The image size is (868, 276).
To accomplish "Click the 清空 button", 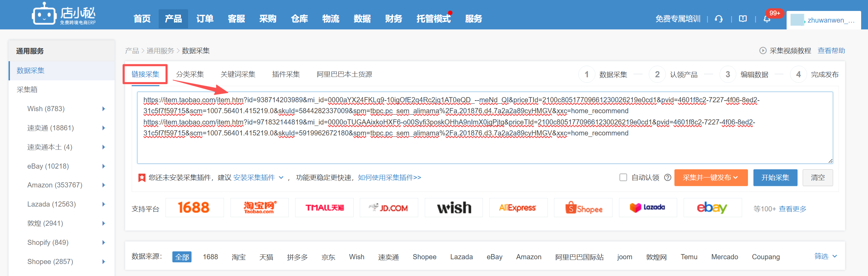I will (818, 178).
